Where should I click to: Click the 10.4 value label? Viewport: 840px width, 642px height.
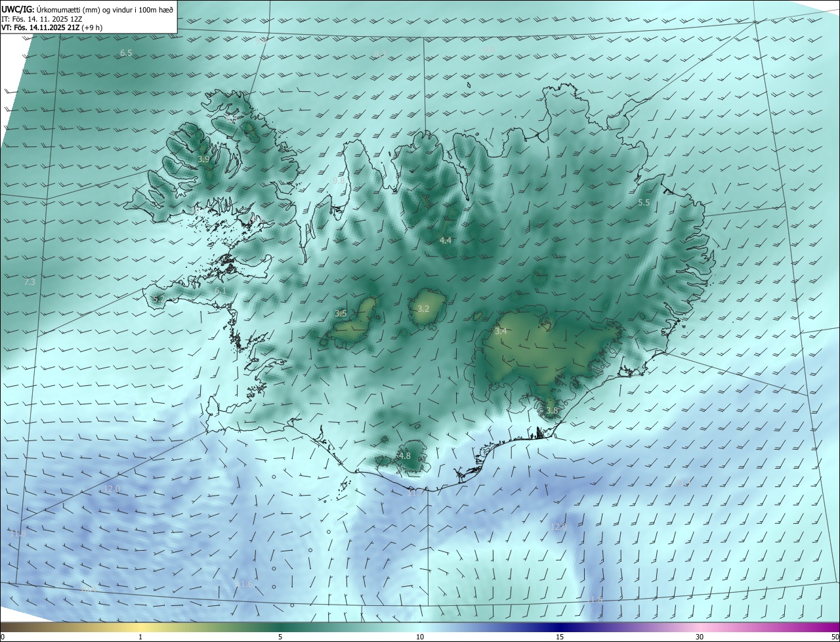point(89,589)
